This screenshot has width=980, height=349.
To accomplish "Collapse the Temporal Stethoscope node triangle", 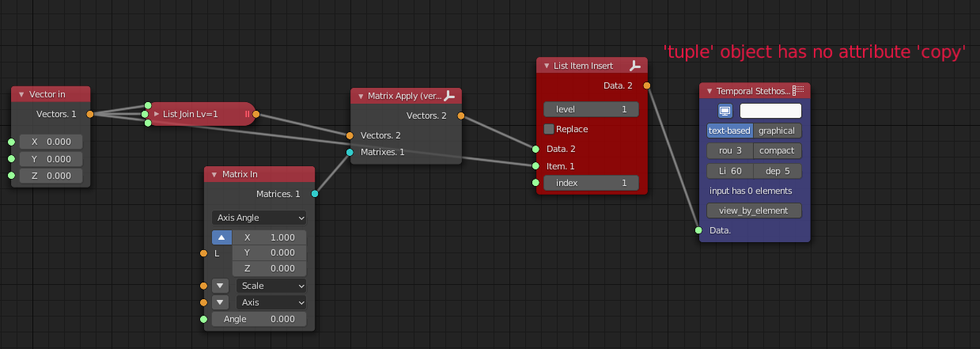I will click(x=709, y=91).
